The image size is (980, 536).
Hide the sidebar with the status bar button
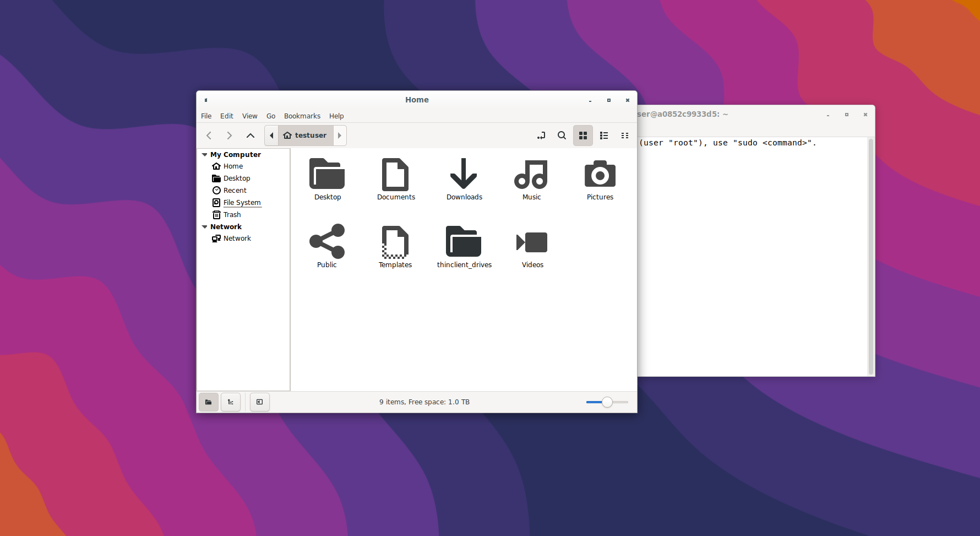[x=260, y=402]
